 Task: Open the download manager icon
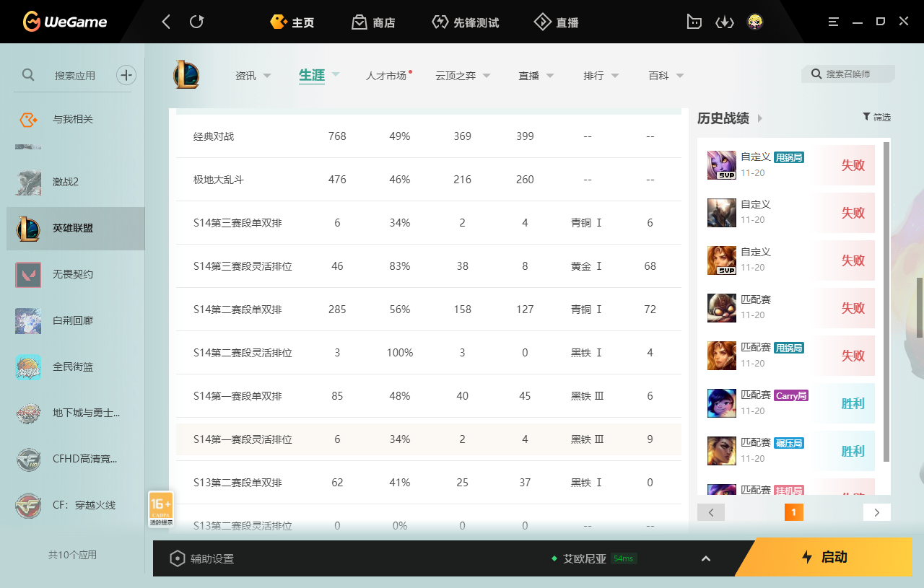[x=724, y=22]
